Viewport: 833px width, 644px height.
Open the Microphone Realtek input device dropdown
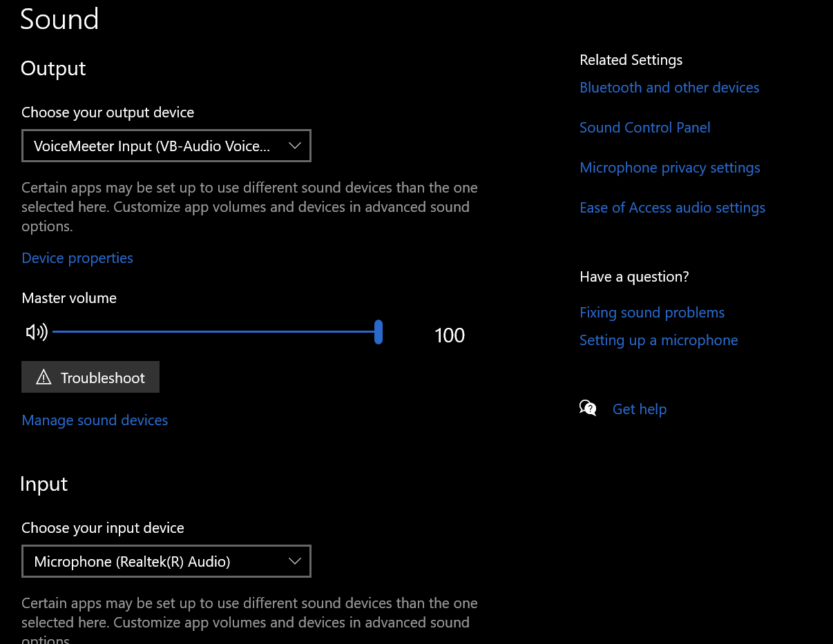tap(166, 561)
